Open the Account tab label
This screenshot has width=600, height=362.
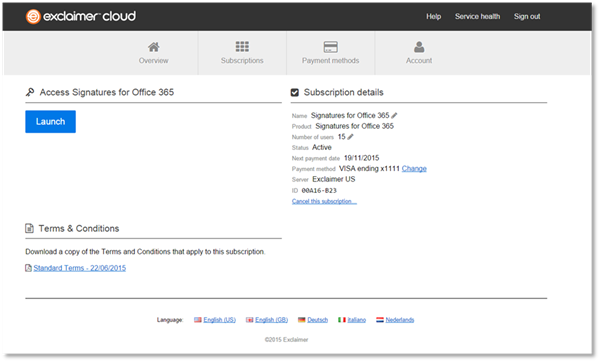(419, 60)
